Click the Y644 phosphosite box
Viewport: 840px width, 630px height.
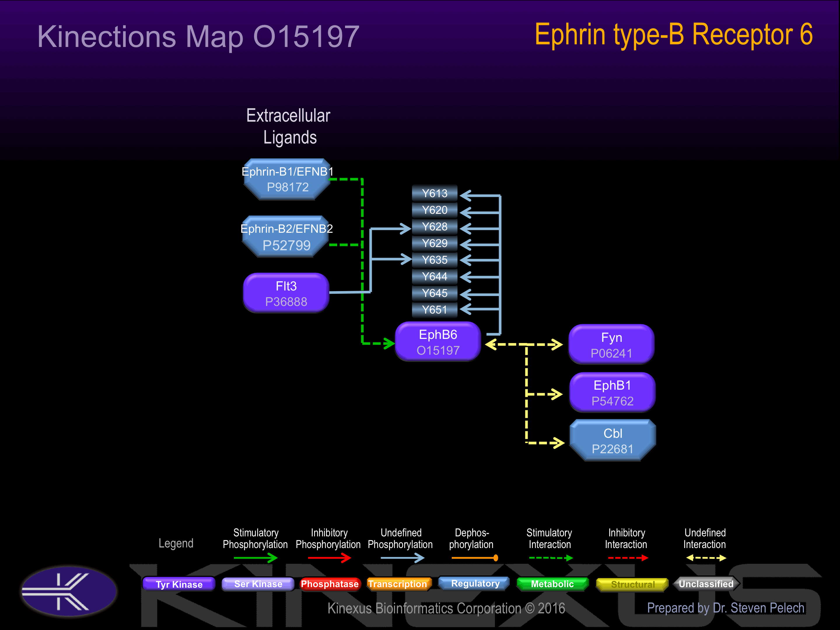pyautogui.click(x=435, y=276)
